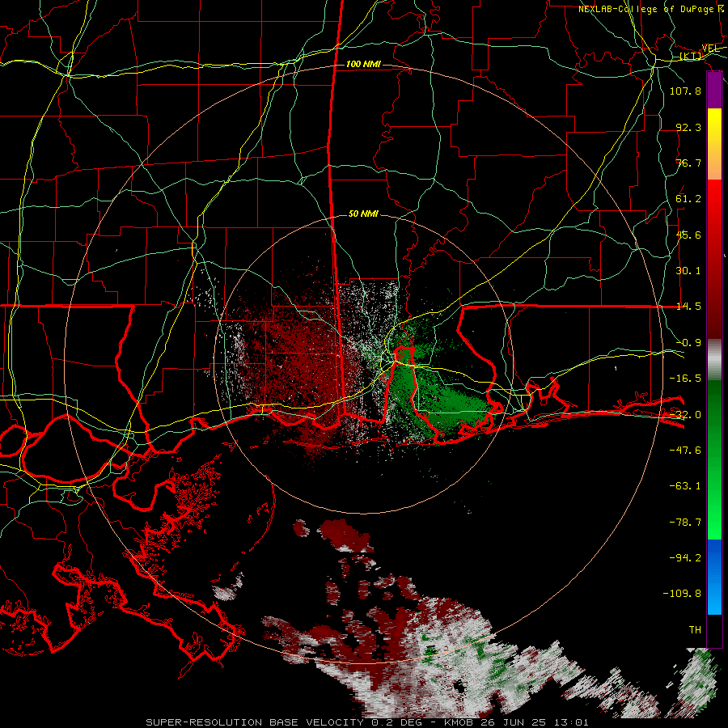This screenshot has height=728, width=728.
Task: Click the blue segment of the color bar
Action: pos(714,577)
